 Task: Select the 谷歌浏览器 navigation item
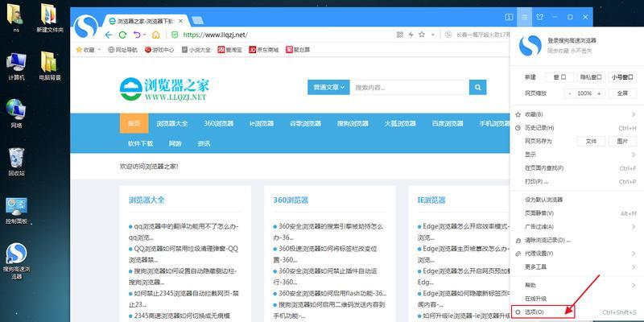click(x=305, y=123)
